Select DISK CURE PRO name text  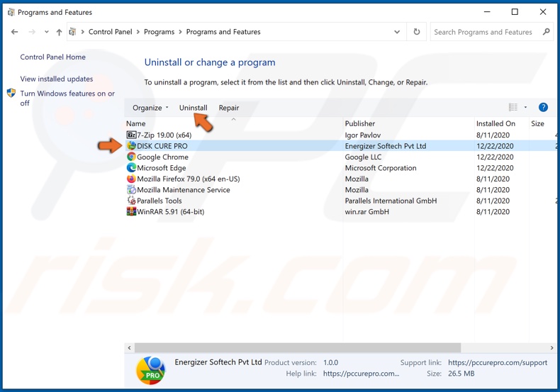(x=162, y=146)
